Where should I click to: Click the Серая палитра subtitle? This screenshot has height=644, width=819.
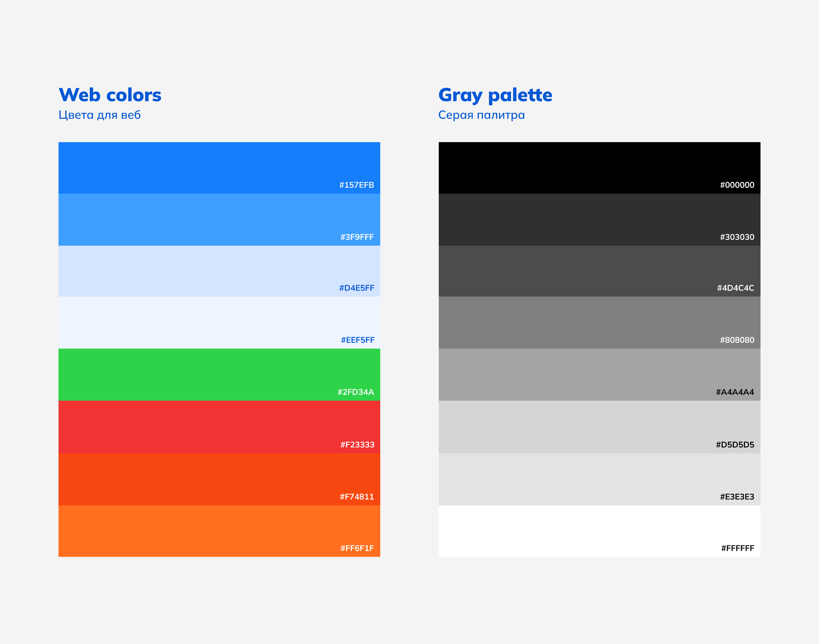[481, 115]
